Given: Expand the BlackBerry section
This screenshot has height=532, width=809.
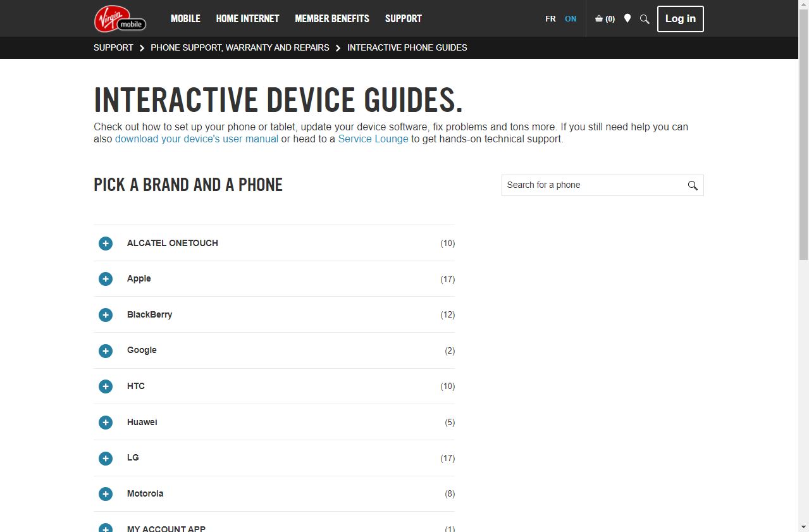Looking at the screenshot, I should (105, 314).
